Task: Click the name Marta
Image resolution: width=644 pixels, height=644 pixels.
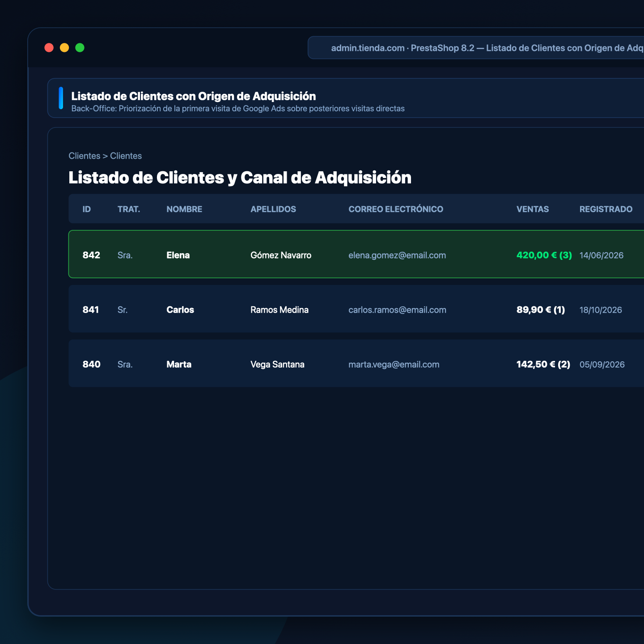Action: [x=179, y=364]
